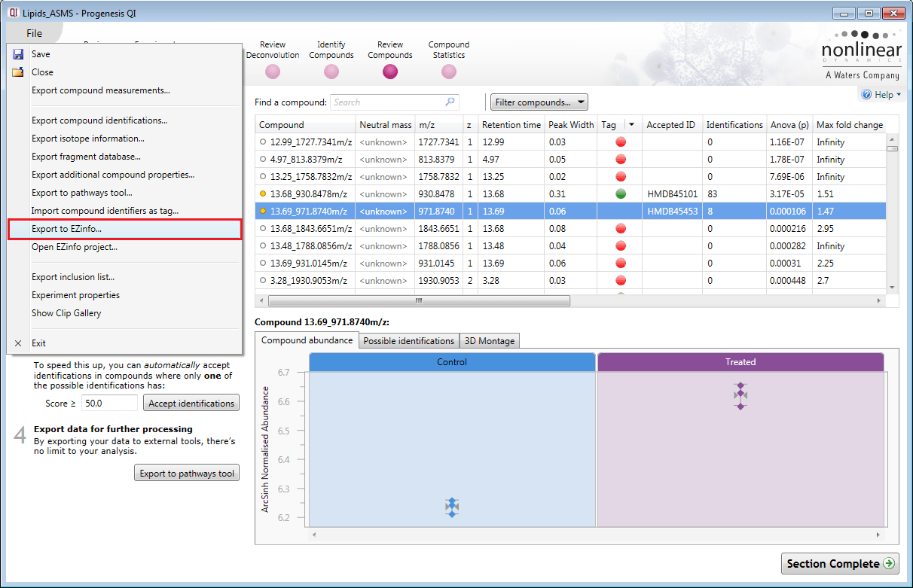Switch to the Compound abundance tab
913x588 pixels.
click(307, 340)
